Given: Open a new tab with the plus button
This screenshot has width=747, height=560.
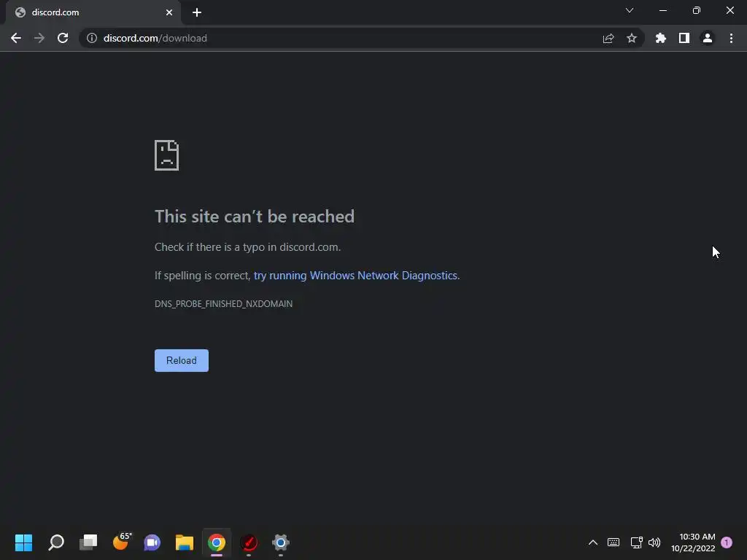Looking at the screenshot, I should point(197,12).
